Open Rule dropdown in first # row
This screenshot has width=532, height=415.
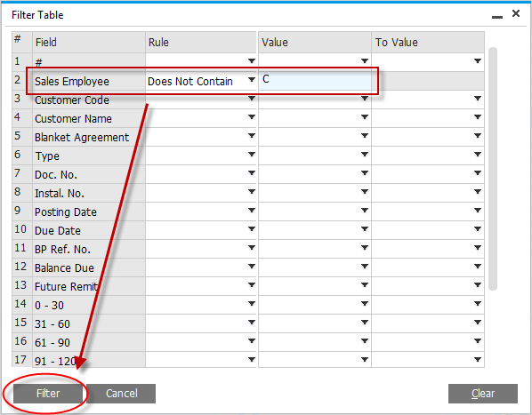(252, 61)
